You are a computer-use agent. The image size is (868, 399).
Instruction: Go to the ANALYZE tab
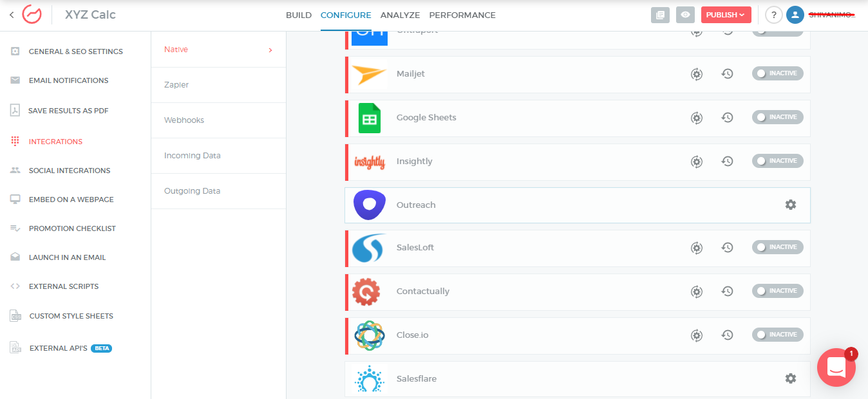coord(400,15)
